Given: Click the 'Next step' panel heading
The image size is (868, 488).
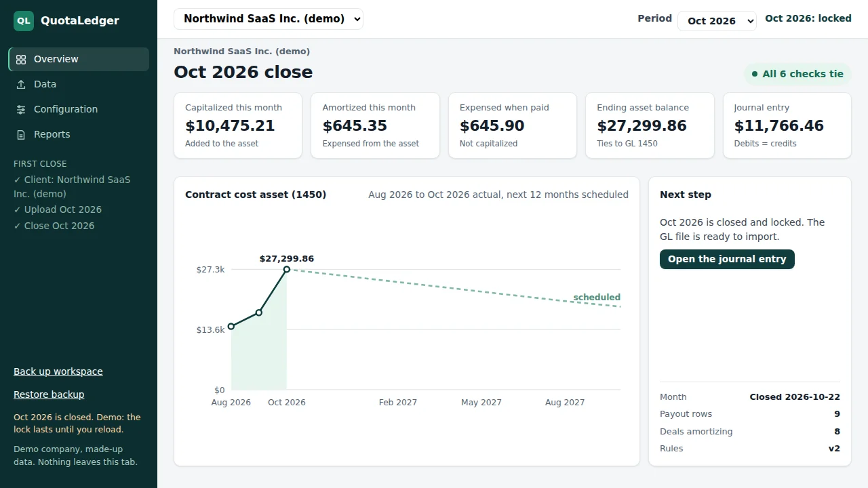Looking at the screenshot, I should pos(686,195).
